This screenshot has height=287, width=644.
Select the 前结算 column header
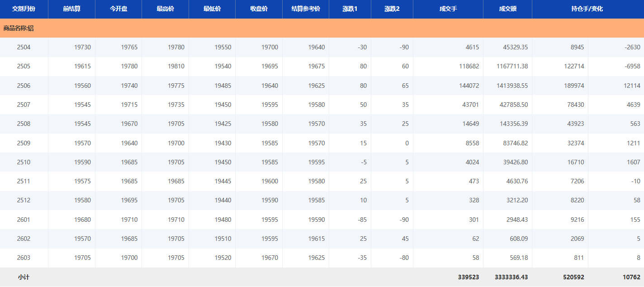71,9
